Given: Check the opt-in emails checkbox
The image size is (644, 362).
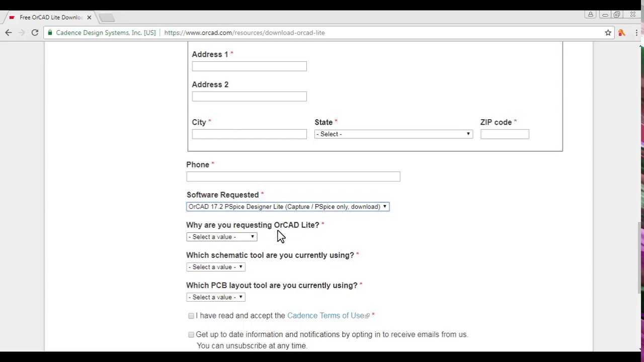Looking at the screenshot, I should coord(191,335).
